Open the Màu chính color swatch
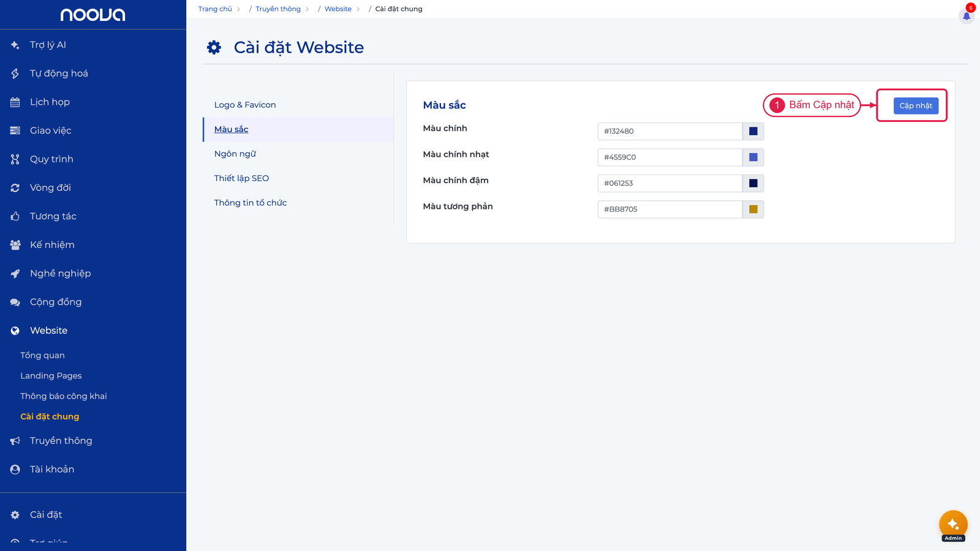Screen dimensions: 980x551 point(753,131)
